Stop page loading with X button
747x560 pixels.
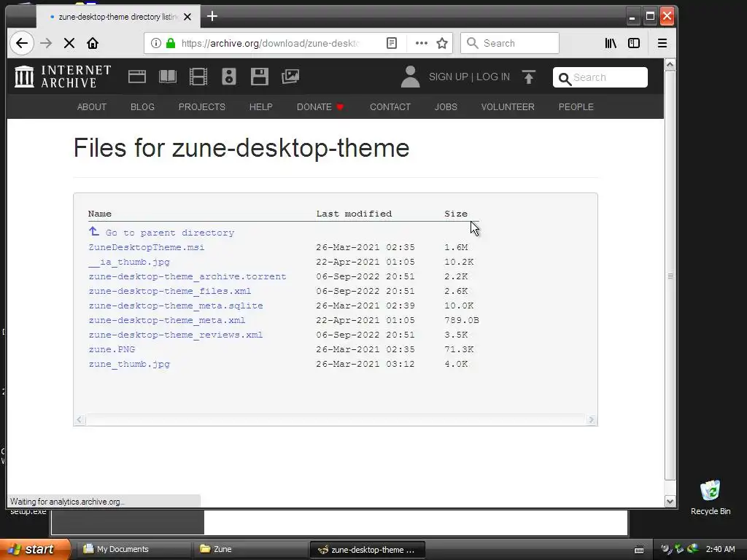tap(69, 43)
